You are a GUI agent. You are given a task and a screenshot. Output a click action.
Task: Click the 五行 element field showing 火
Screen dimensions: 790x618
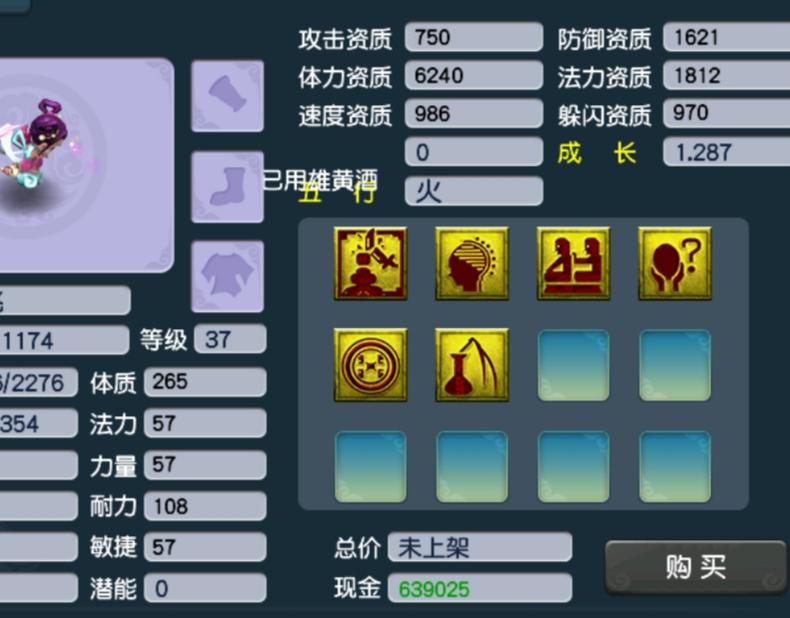474,191
